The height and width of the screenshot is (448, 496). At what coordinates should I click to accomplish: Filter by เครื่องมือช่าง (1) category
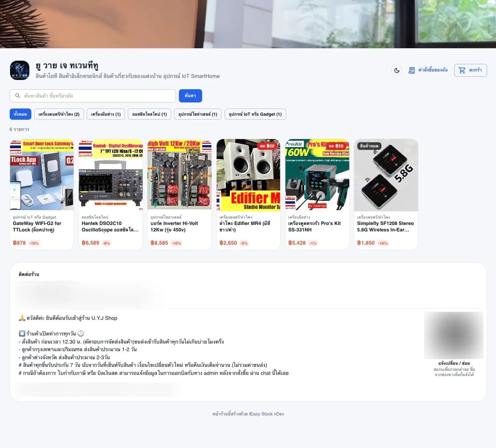click(x=106, y=114)
